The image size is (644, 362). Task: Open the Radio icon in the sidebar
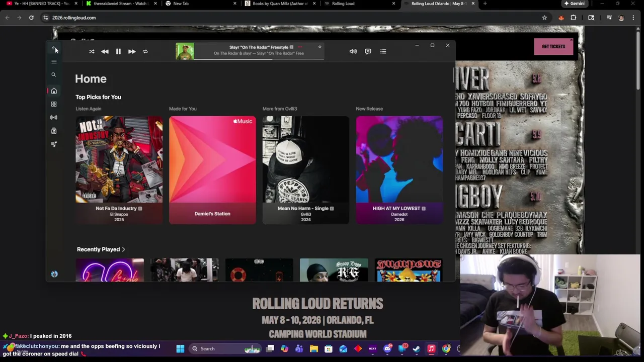[54, 117]
